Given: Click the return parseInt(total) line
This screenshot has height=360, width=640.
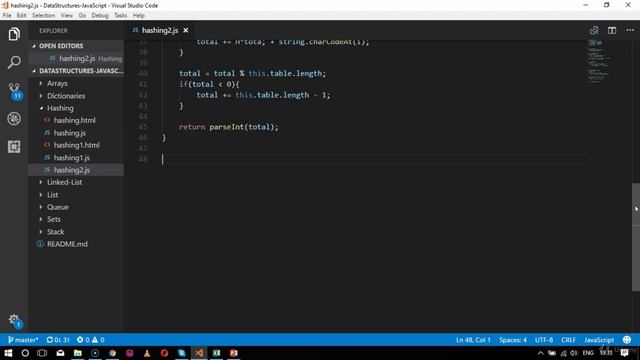Looking at the screenshot, I should point(229,127).
